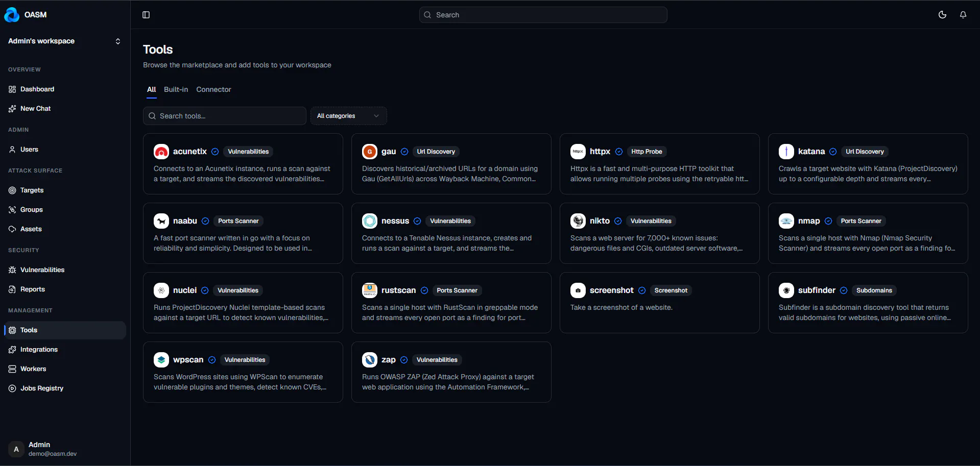Click the nuclei tool logo
The image size is (980, 466).
161,290
